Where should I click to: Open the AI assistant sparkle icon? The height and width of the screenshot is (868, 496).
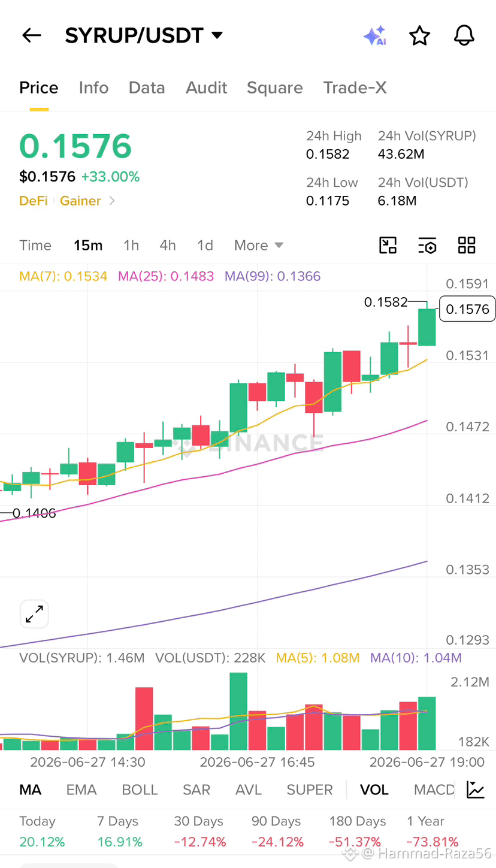[x=374, y=36]
